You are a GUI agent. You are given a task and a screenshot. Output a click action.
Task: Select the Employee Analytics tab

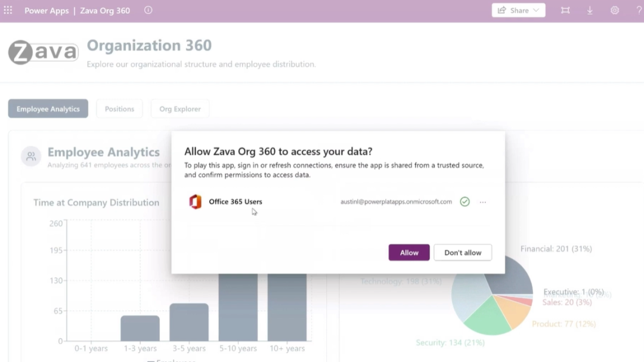(x=48, y=109)
